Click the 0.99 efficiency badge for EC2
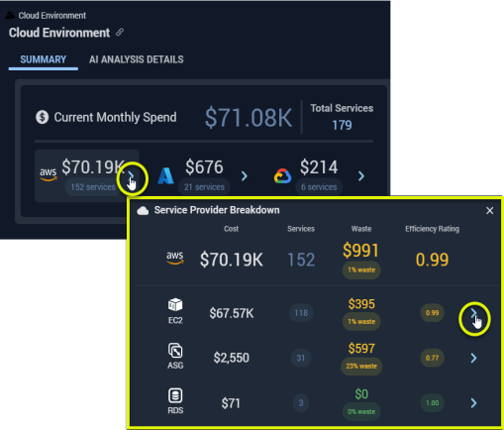Image resolution: width=504 pixels, height=430 pixels. point(432,313)
